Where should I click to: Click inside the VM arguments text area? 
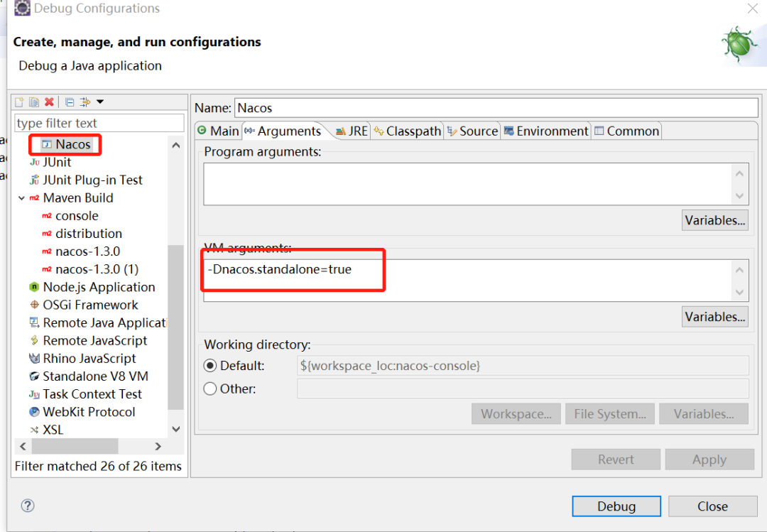click(x=467, y=281)
